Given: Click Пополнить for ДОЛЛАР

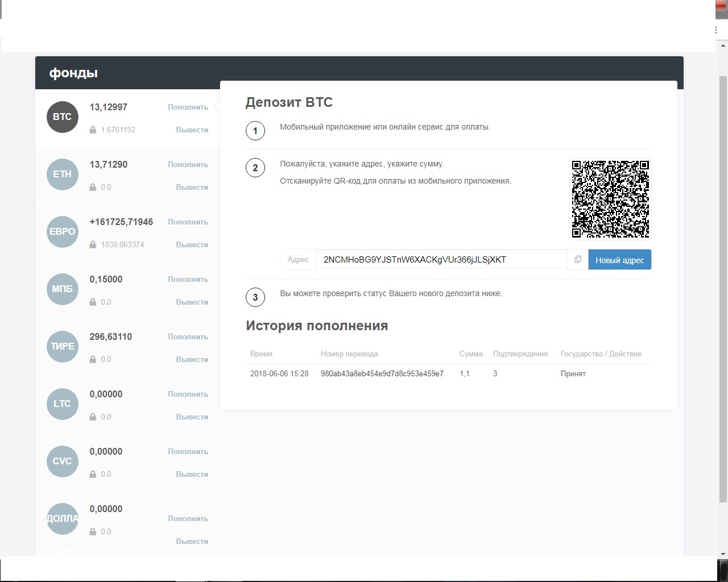Looking at the screenshot, I should (x=188, y=518).
